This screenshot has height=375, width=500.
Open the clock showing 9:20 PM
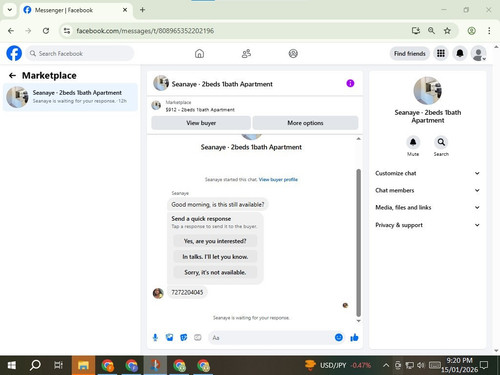(459, 365)
